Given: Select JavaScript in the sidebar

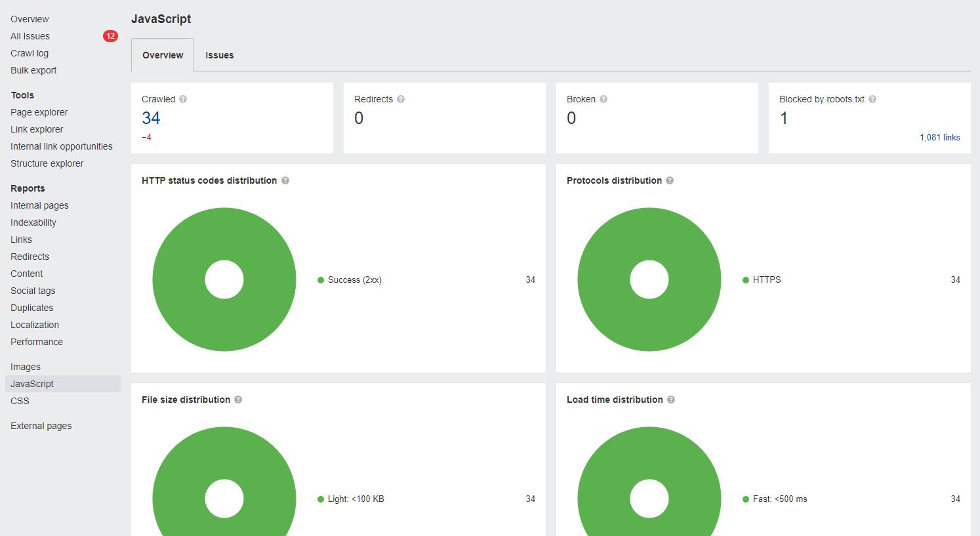Looking at the screenshot, I should coord(63,384).
